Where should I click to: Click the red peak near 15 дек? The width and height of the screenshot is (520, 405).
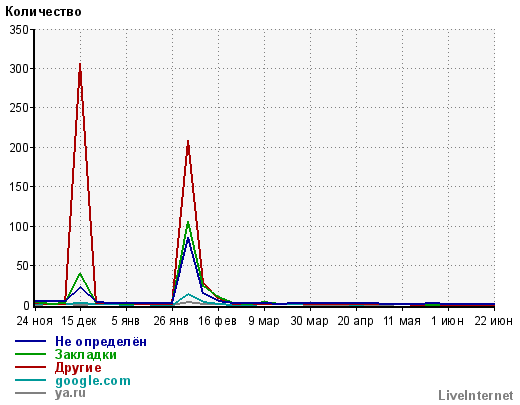pyautogui.click(x=80, y=64)
